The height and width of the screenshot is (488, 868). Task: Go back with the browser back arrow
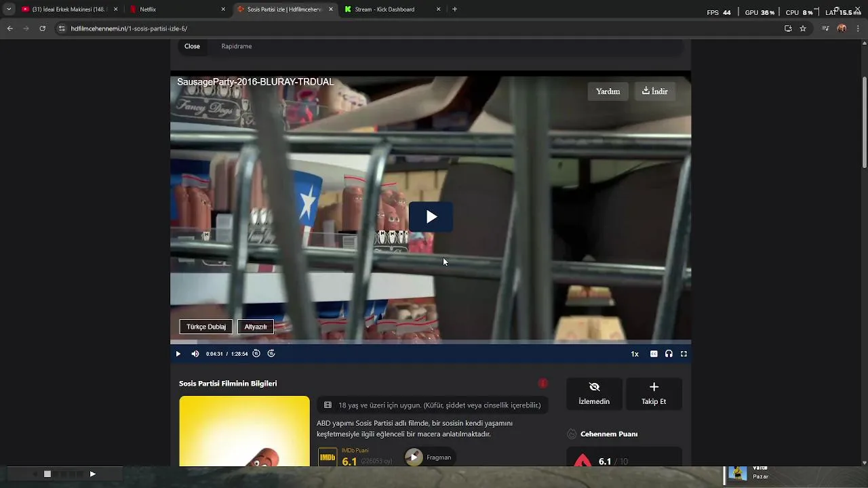9,28
